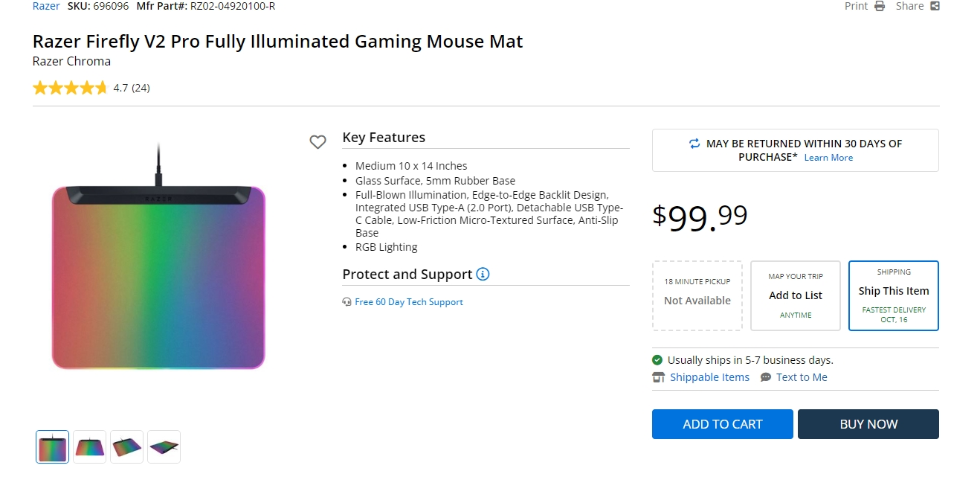Click the BUY NOW button
980x503 pixels.
(x=868, y=424)
